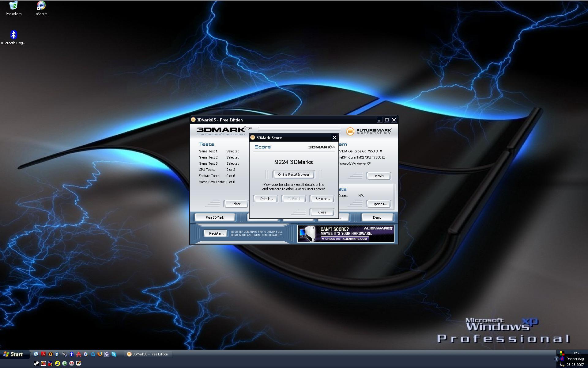This screenshot has width=588, height=368.
Task: Click the quick launch icon between info and speaker
Action: (57, 354)
